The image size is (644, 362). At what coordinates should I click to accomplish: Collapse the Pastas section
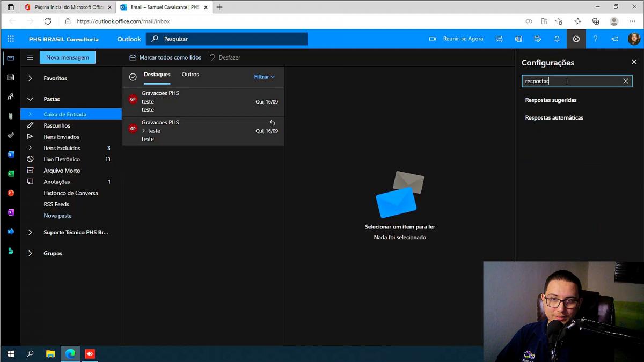tap(30, 99)
